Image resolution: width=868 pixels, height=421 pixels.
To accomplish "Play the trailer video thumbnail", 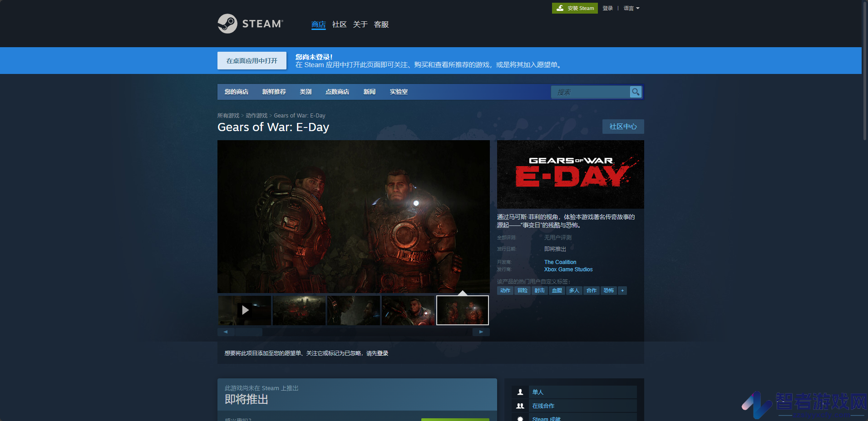I will point(245,310).
